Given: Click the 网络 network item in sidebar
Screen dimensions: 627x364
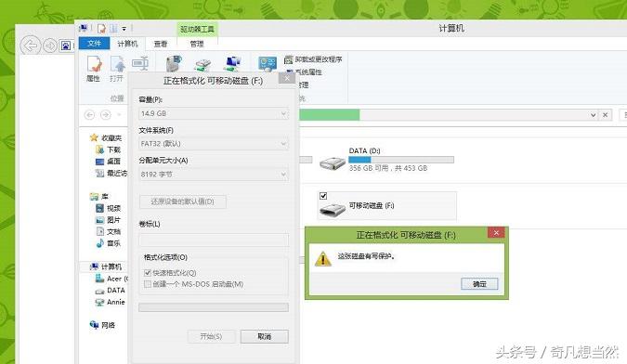Looking at the screenshot, I should pos(103,325).
